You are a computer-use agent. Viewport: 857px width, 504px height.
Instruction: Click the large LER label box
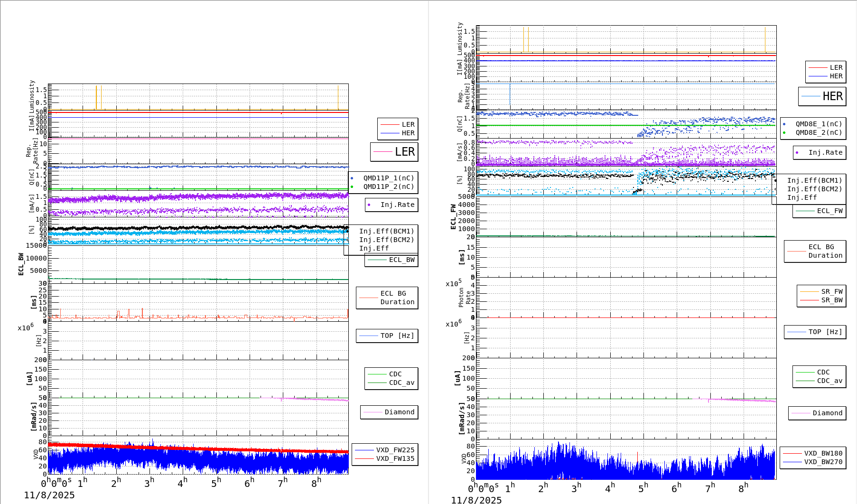pyautogui.click(x=394, y=152)
